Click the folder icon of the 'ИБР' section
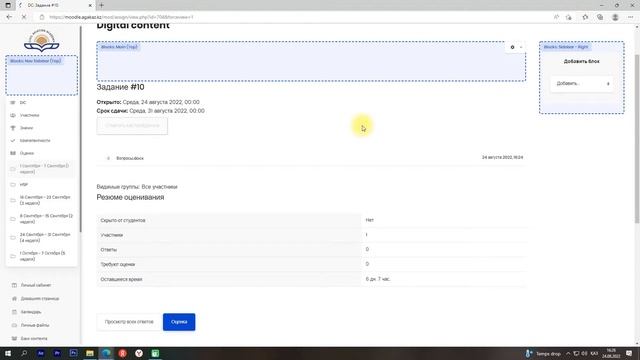Viewport: 640px width, 360px height. (13, 184)
